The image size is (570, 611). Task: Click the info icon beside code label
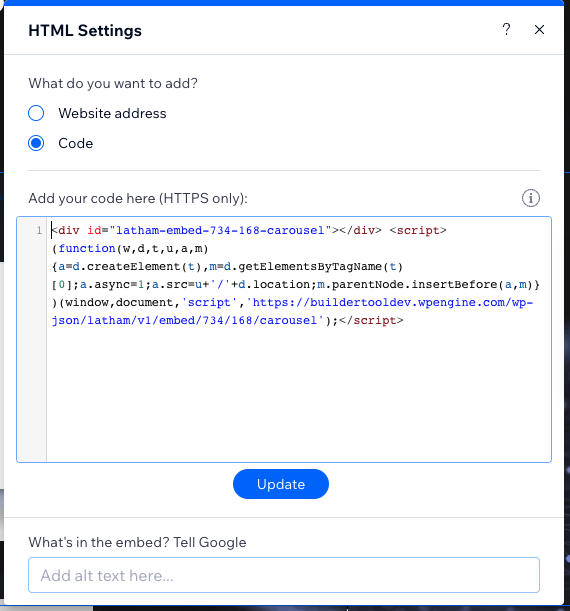531,198
